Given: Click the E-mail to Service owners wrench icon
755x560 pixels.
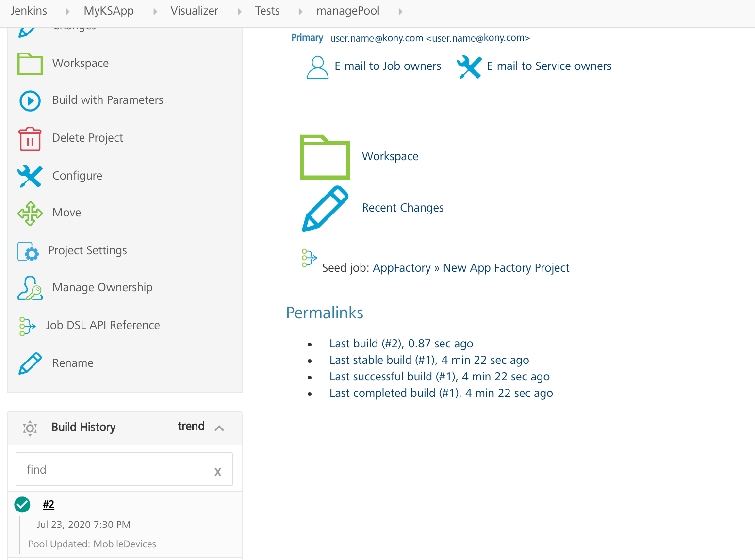Looking at the screenshot, I should tap(469, 67).
